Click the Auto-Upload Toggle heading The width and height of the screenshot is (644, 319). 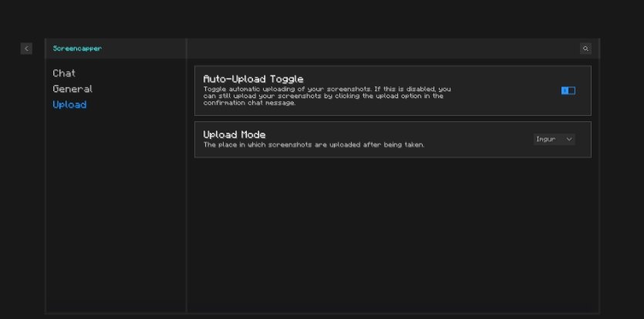click(x=253, y=79)
